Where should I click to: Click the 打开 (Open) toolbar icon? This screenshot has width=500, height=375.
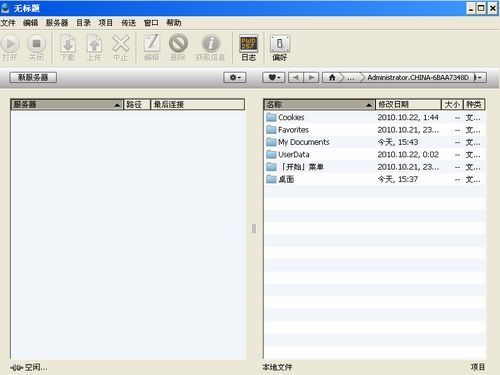point(10,44)
